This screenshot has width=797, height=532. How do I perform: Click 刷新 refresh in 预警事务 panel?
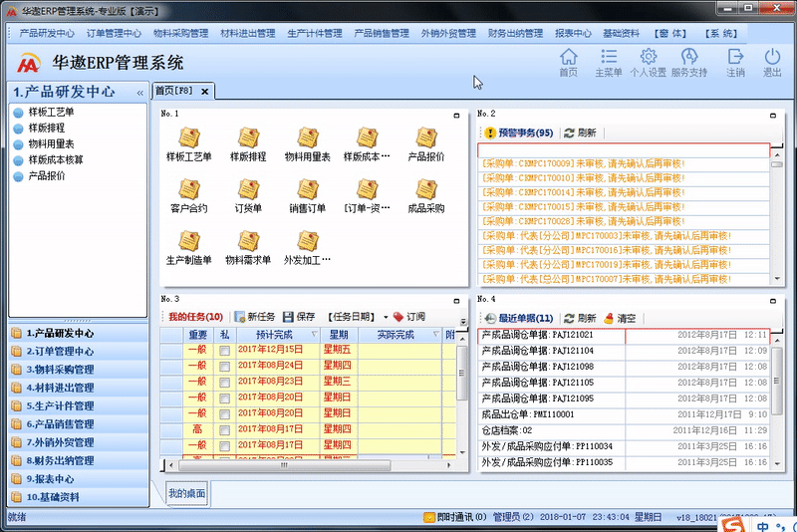coord(580,133)
